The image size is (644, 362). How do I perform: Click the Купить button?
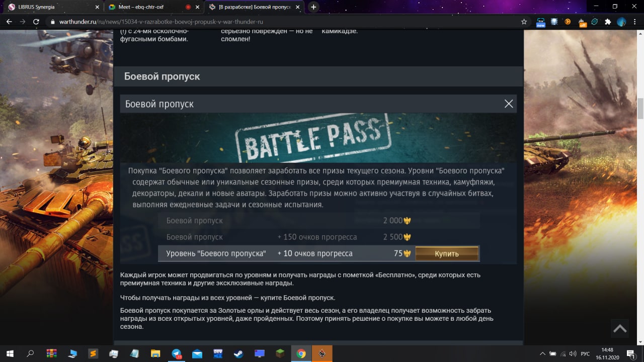click(447, 254)
